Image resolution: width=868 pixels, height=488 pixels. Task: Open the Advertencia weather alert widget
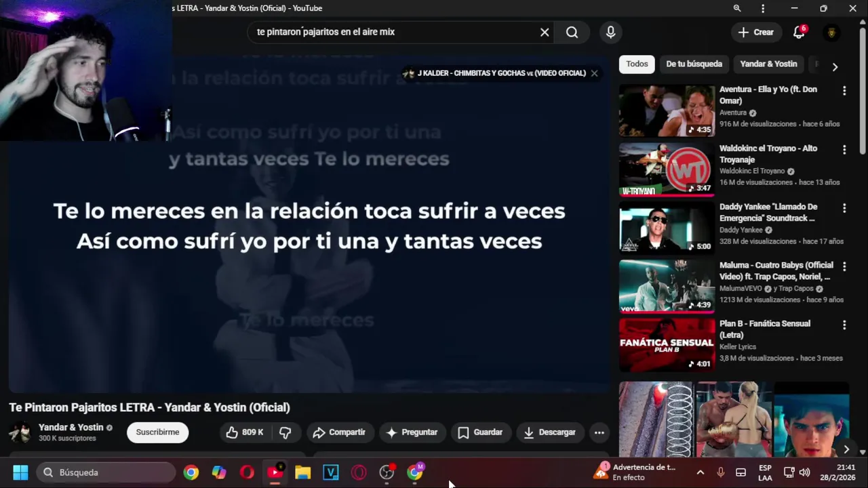pyautogui.click(x=635, y=472)
